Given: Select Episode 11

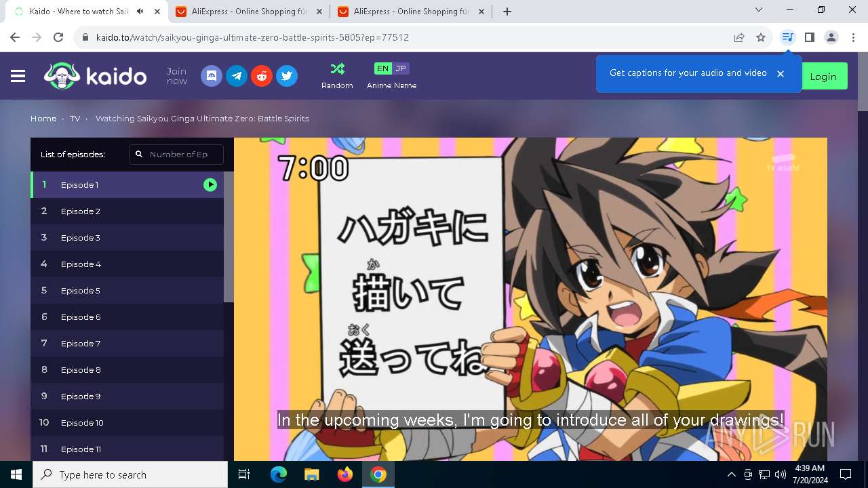Looking at the screenshot, I should [x=127, y=449].
